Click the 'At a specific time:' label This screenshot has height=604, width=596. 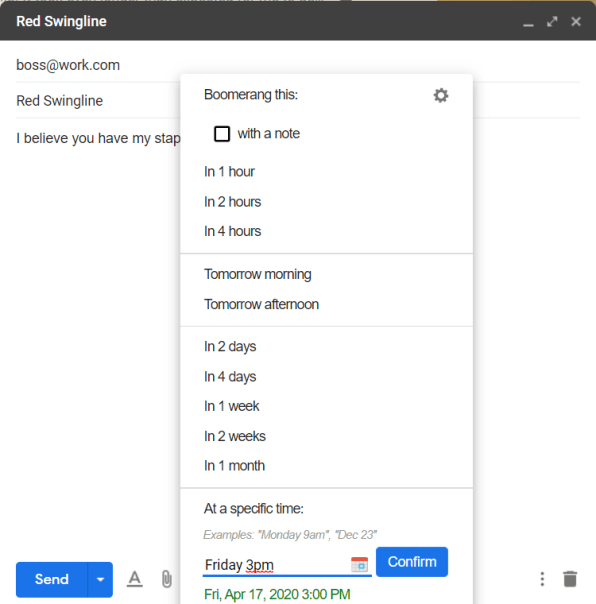(x=254, y=509)
